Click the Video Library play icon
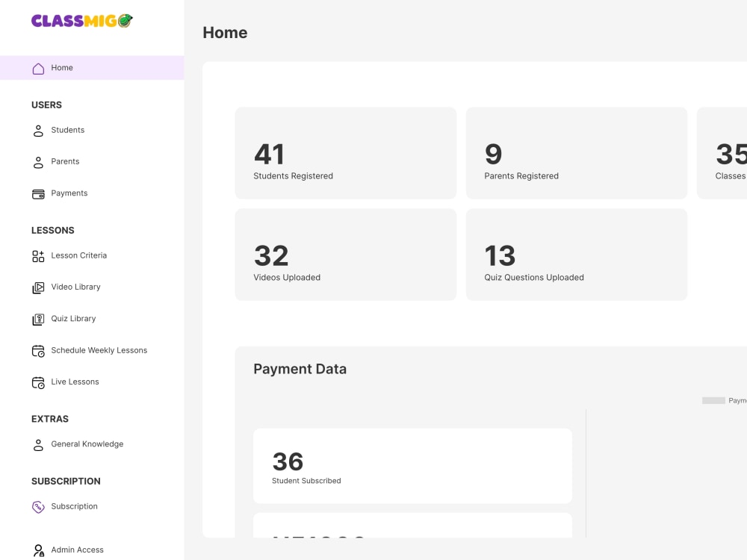The image size is (747, 560). pos(38,287)
